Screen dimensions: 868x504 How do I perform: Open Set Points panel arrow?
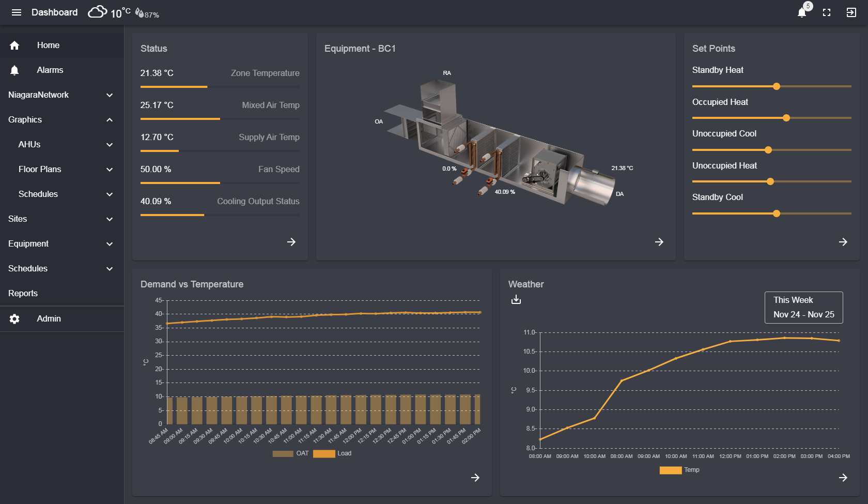(x=843, y=242)
